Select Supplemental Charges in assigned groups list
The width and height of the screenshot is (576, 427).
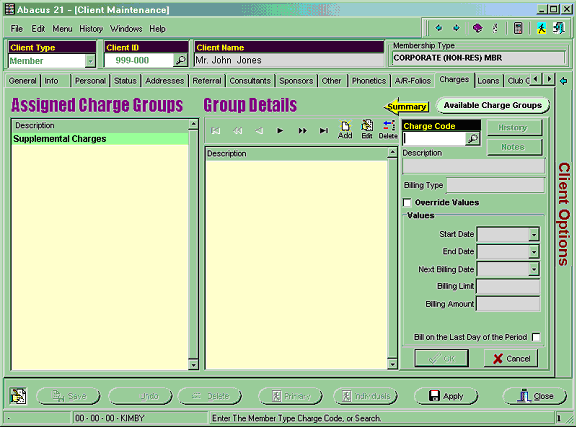(x=100, y=139)
